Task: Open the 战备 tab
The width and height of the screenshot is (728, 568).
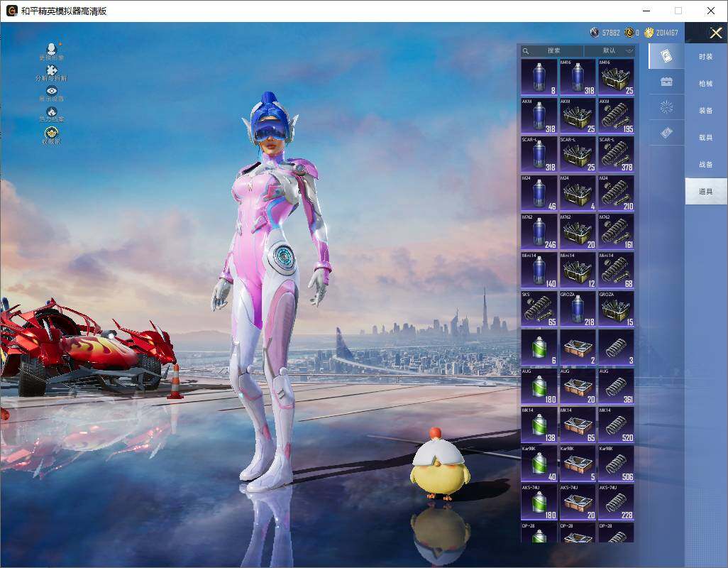Action: [x=705, y=165]
